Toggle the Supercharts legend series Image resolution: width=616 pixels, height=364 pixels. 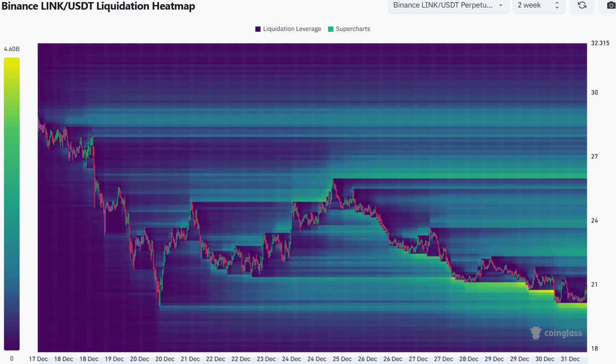point(349,29)
